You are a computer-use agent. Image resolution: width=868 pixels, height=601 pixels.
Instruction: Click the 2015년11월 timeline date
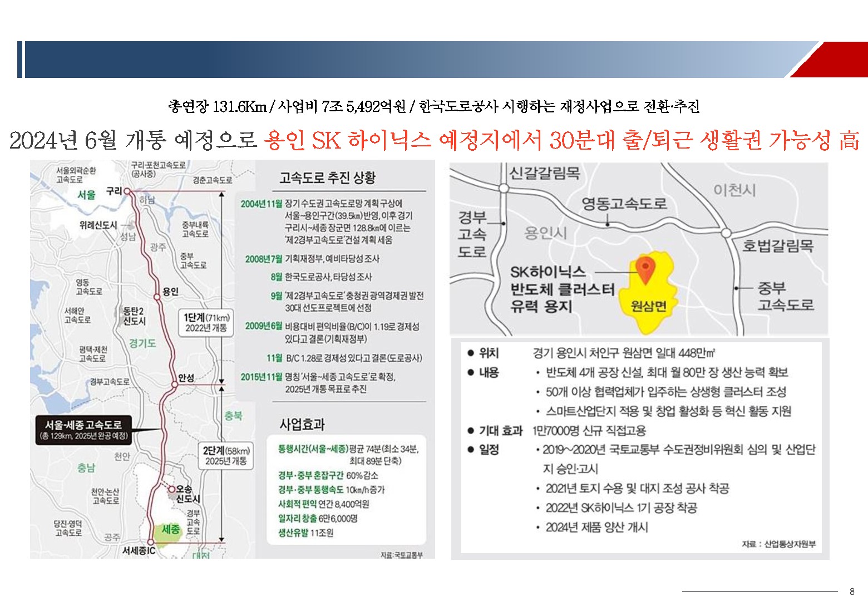click(x=262, y=377)
